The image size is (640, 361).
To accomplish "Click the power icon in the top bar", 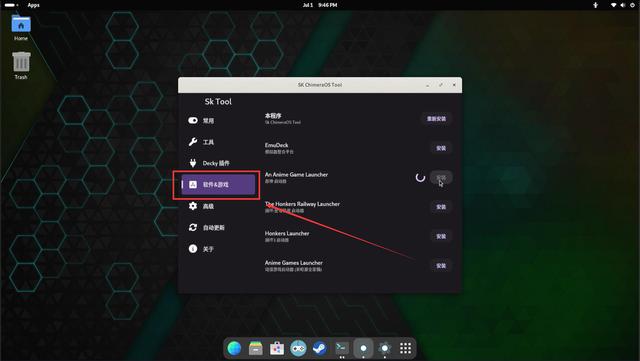I will coord(632,5).
